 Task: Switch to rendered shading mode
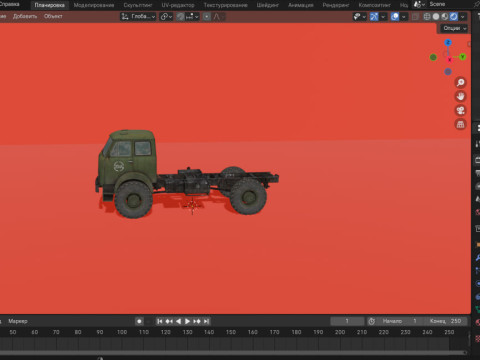click(454, 17)
